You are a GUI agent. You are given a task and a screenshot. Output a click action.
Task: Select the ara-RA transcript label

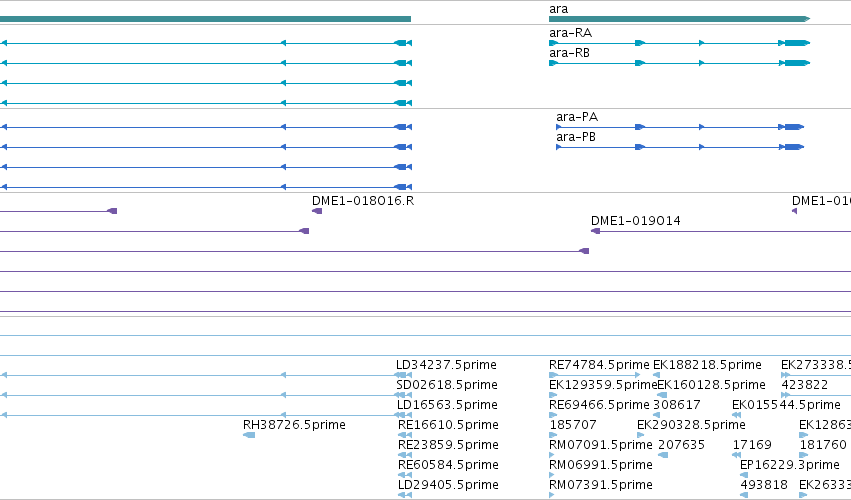click(570, 33)
